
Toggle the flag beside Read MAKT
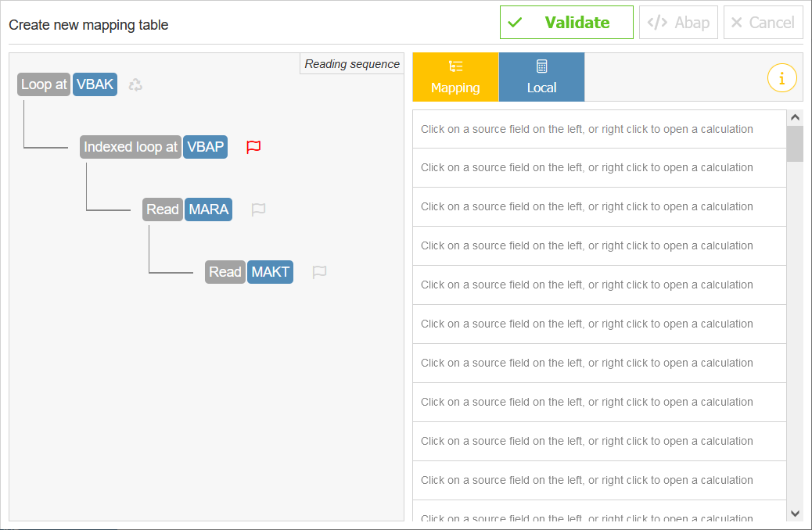(319, 271)
